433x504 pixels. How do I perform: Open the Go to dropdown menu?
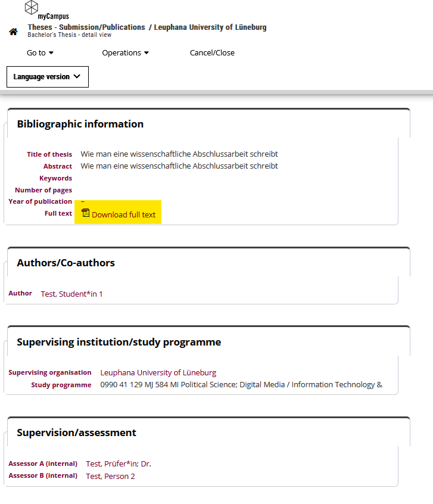(x=40, y=52)
